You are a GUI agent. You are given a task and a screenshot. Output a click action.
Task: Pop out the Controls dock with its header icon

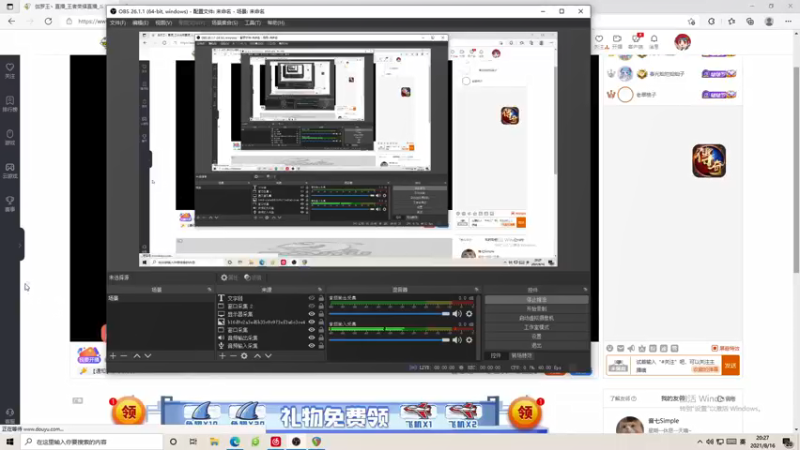(x=585, y=290)
